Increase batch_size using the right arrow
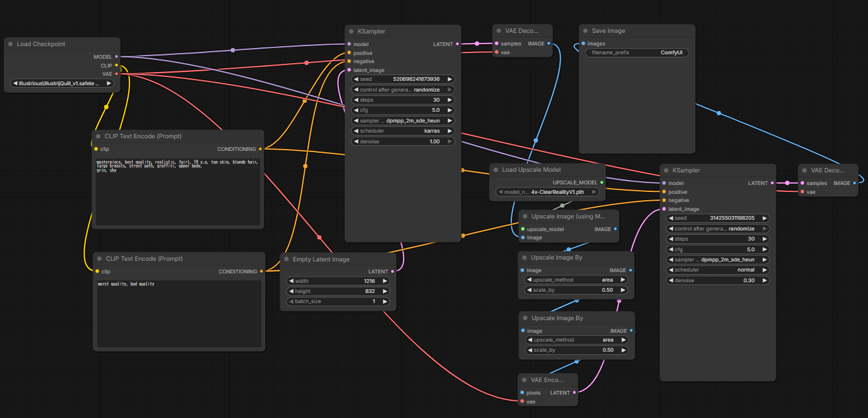The width and height of the screenshot is (868, 418). (x=384, y=302)
